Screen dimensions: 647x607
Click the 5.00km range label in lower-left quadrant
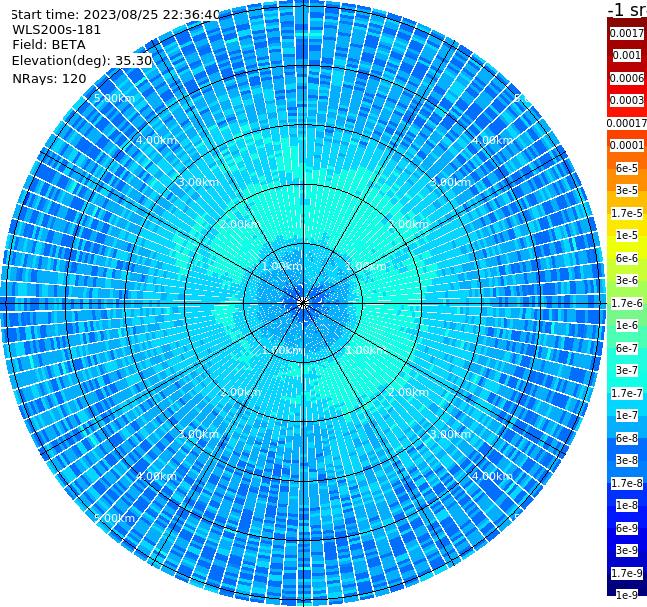click(x=115, y=518)
